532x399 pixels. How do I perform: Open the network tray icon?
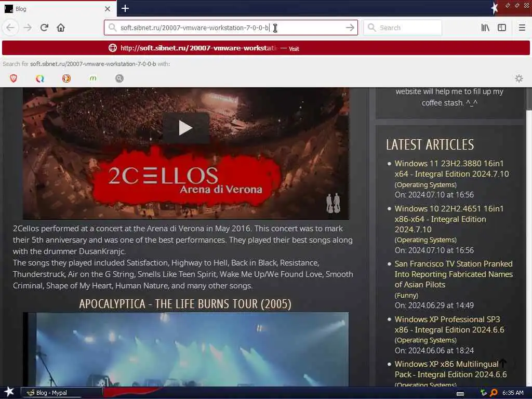[484, 393]
